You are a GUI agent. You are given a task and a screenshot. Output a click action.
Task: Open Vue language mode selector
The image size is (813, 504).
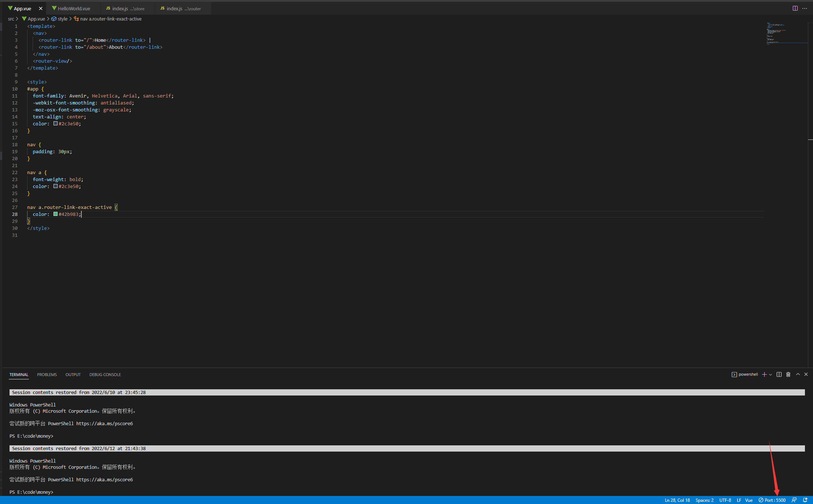749,500
